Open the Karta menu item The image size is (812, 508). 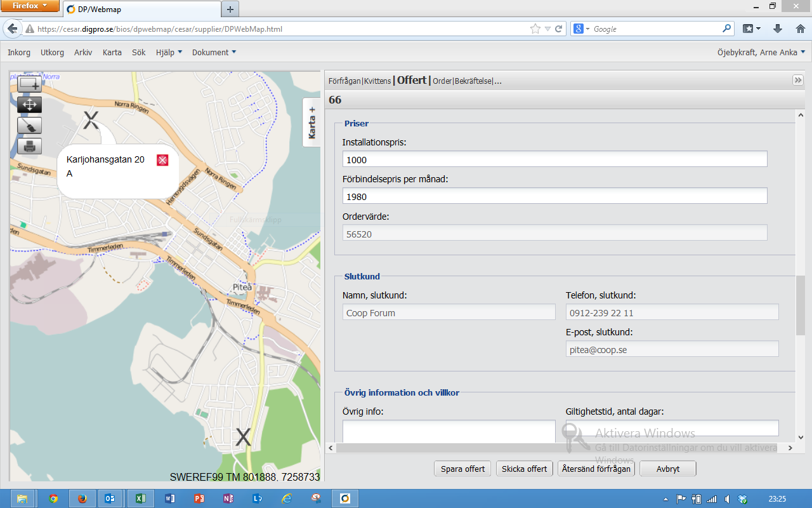(112, 53)
